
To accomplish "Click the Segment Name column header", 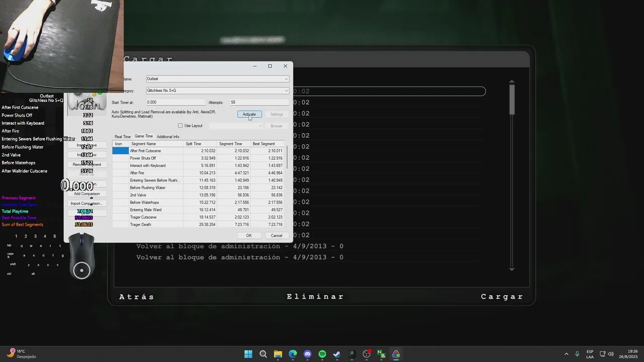I will pos(156,144).
